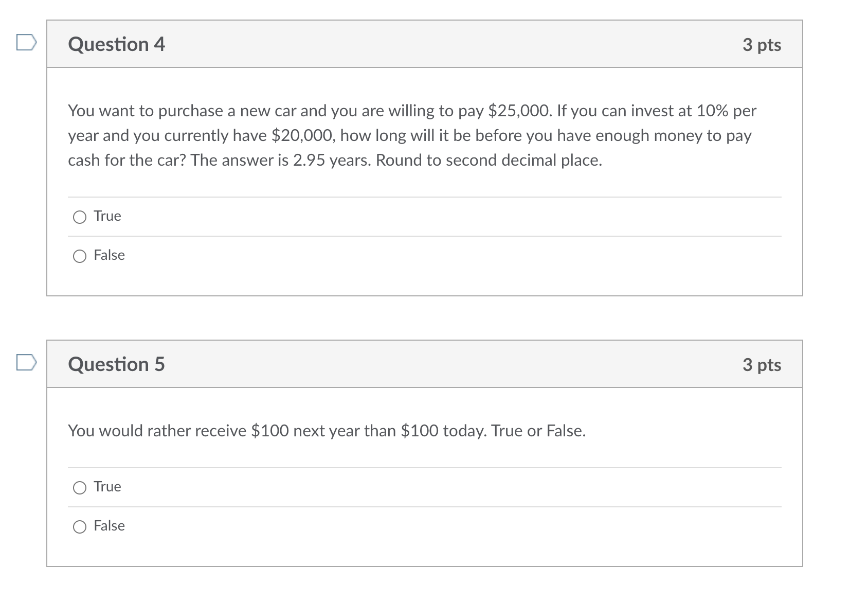This screenshot has width=868, height=601.
Task: Click the "$100 today" text in Question 5
Action: [x=443, y=431]
